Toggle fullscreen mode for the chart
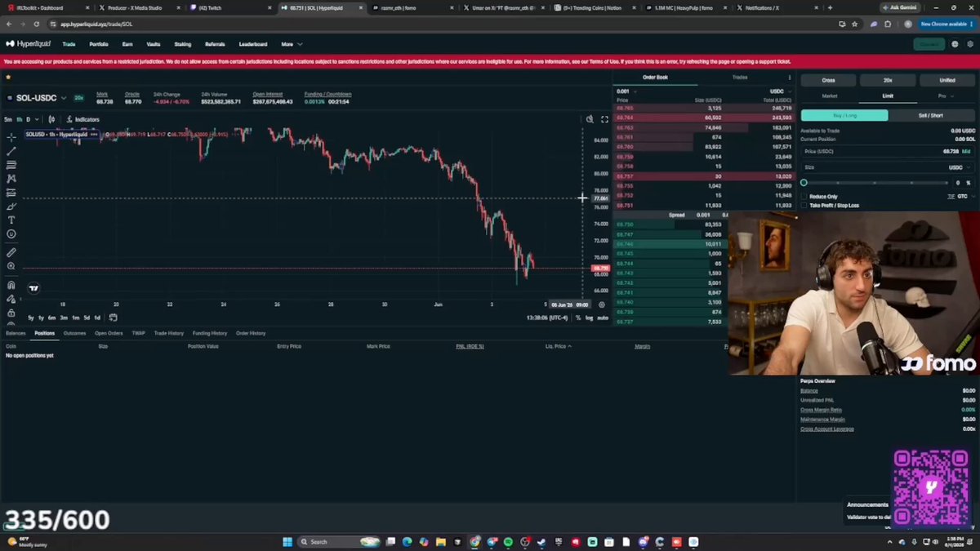 click(x=604, y=119)
